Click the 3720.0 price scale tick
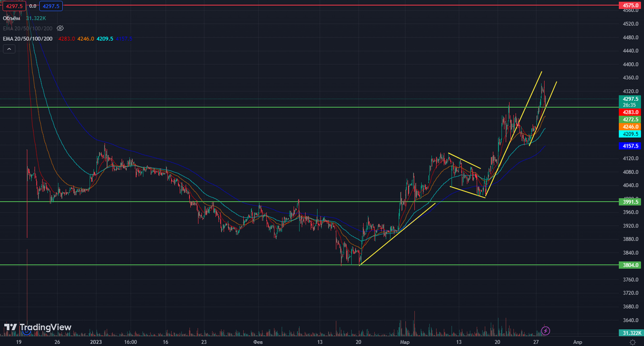This screenshot has width=644, height=346. pos(631,293)
